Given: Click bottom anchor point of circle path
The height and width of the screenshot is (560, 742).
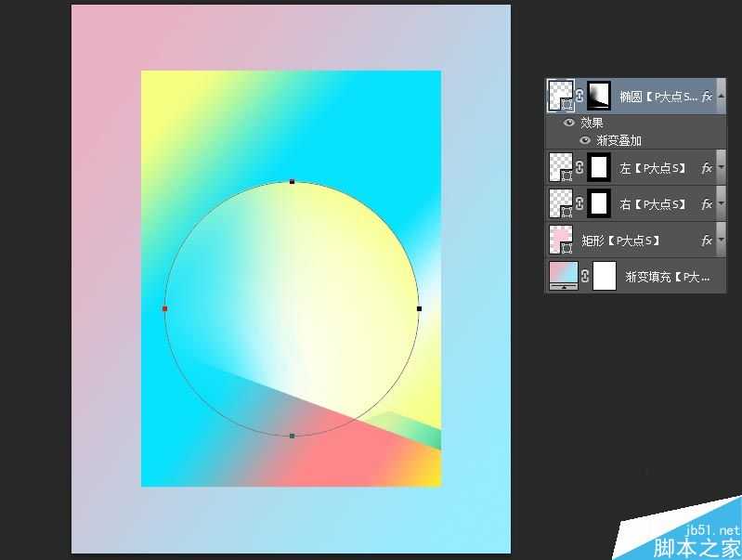Looking at the screenshot, I should click(292, 436).
